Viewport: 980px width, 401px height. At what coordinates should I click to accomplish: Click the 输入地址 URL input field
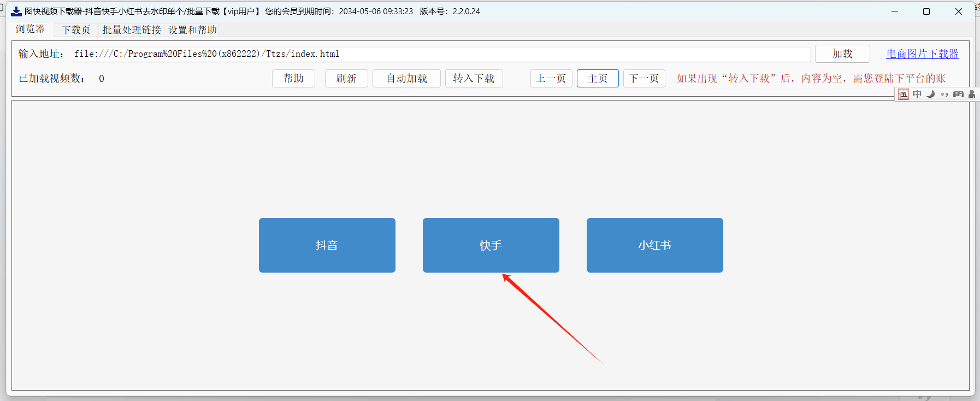click(x=441, y=54)
